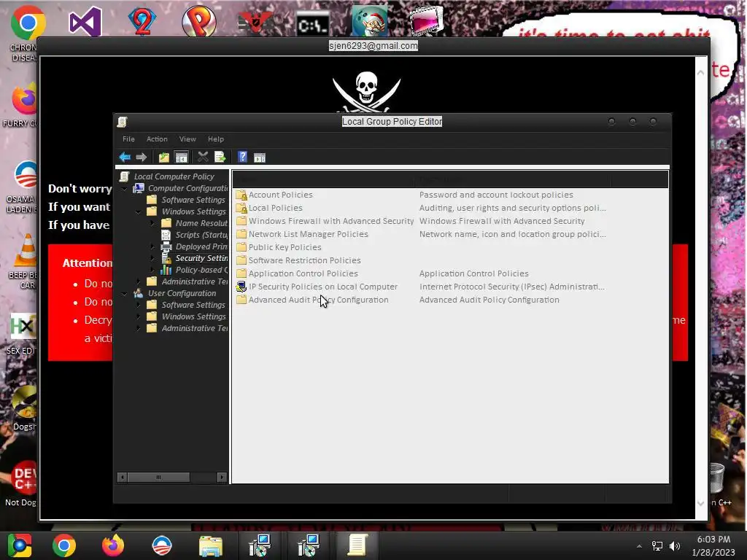
Task: Click the Export List toolbar icon
Action: click(220, 157)
